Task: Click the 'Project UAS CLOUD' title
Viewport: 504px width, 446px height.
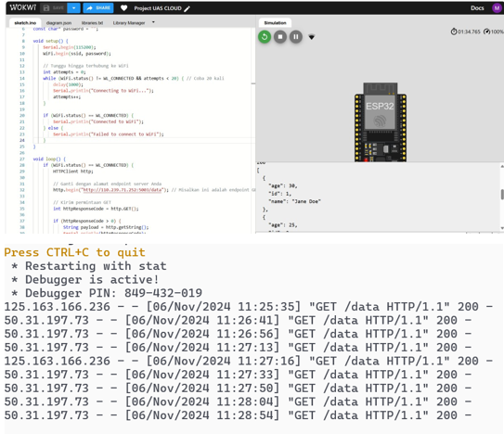Action: coord(158,8)
